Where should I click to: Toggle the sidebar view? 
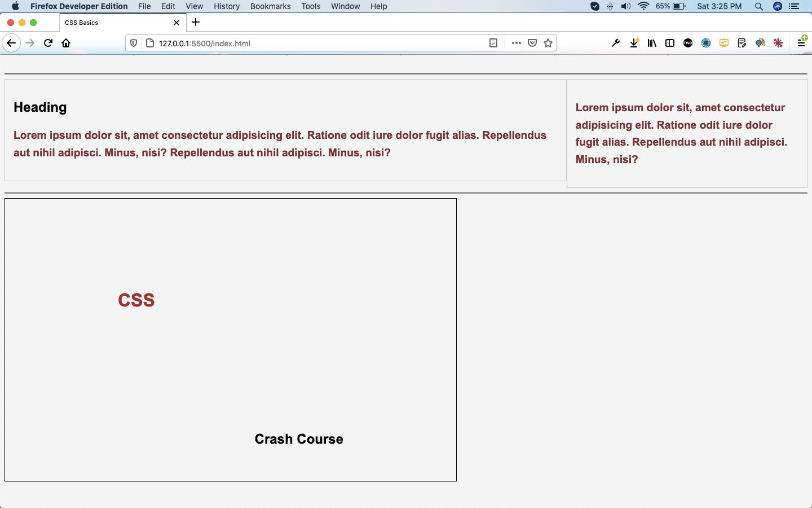(670, 43)
